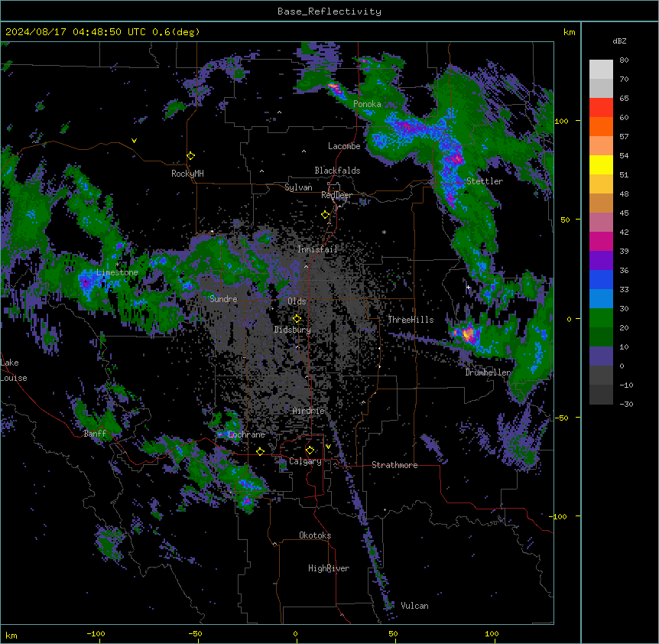Screen dimensions: 659x644
Task: Click the Didsbury town label
Action: click(293, 330)
